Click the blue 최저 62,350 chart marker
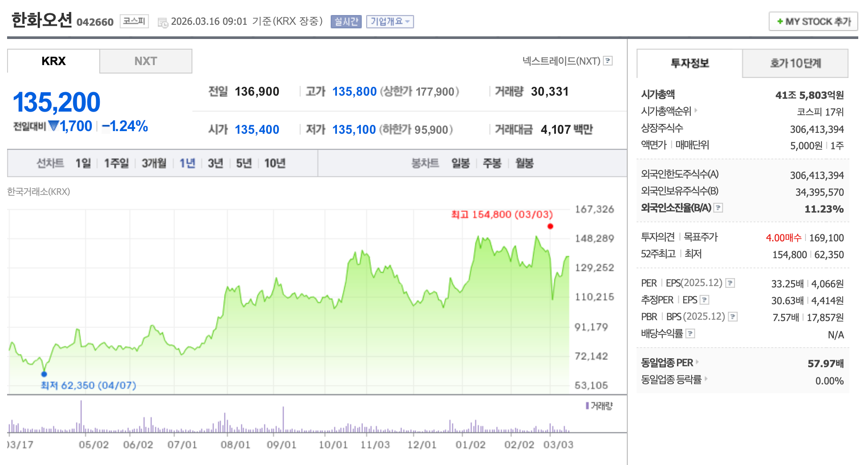 [x=44, y=374]
